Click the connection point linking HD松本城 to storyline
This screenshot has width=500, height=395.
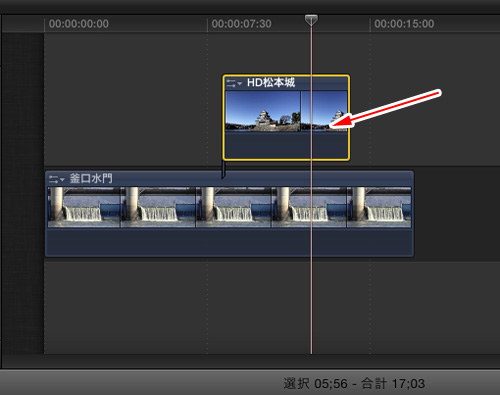click(223, 169)
